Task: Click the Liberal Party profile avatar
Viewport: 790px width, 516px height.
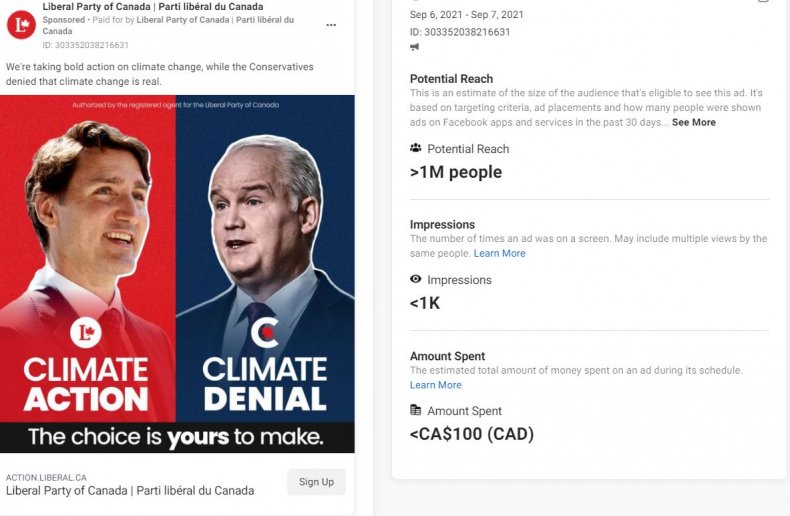Action: pyautogui.click(x=21, y=25)
